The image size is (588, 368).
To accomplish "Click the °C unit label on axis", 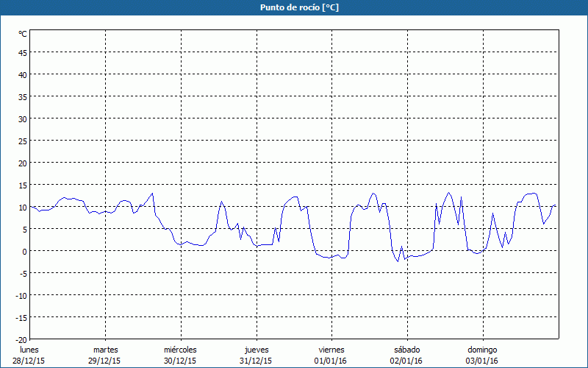I will [x=23, y=34].
